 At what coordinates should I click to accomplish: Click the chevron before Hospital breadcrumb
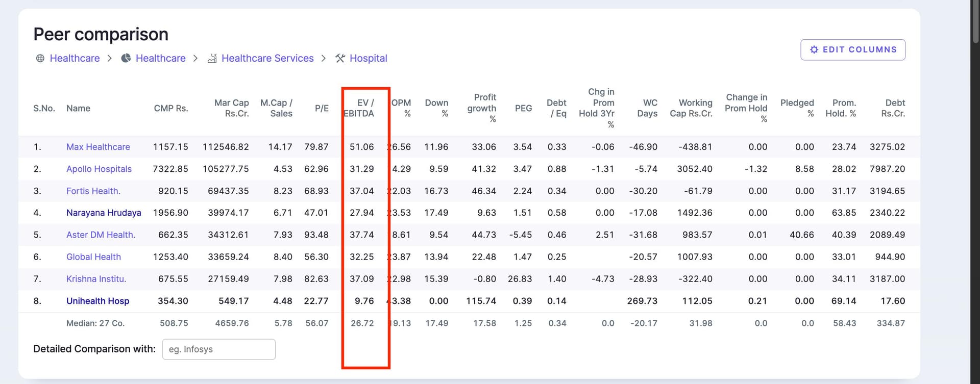(x=324, y=58)
